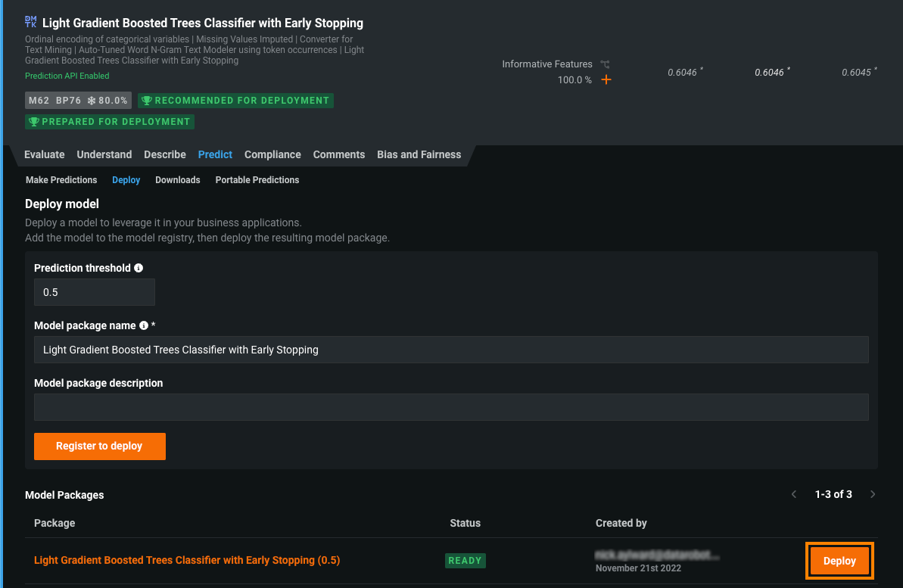Click the Recommended for Deployment trophy badge
This screenshot has height=588, width=903.
coord(235,101)
